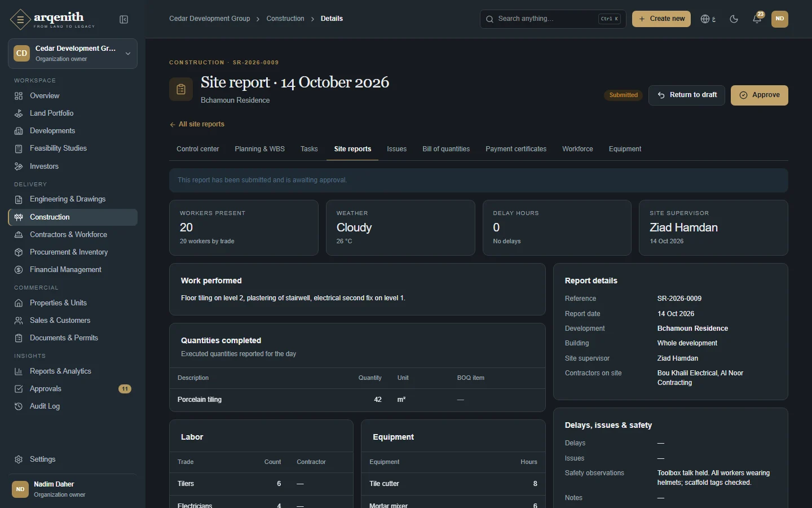
Task: Select the Porcelain tiling quantity row
Action: [358, 400]
